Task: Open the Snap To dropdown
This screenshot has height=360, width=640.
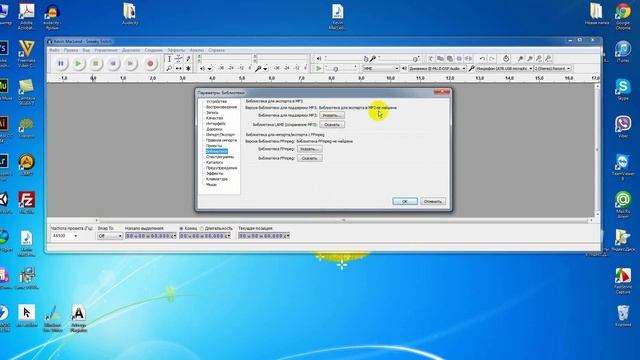Action: click(110, 236)
